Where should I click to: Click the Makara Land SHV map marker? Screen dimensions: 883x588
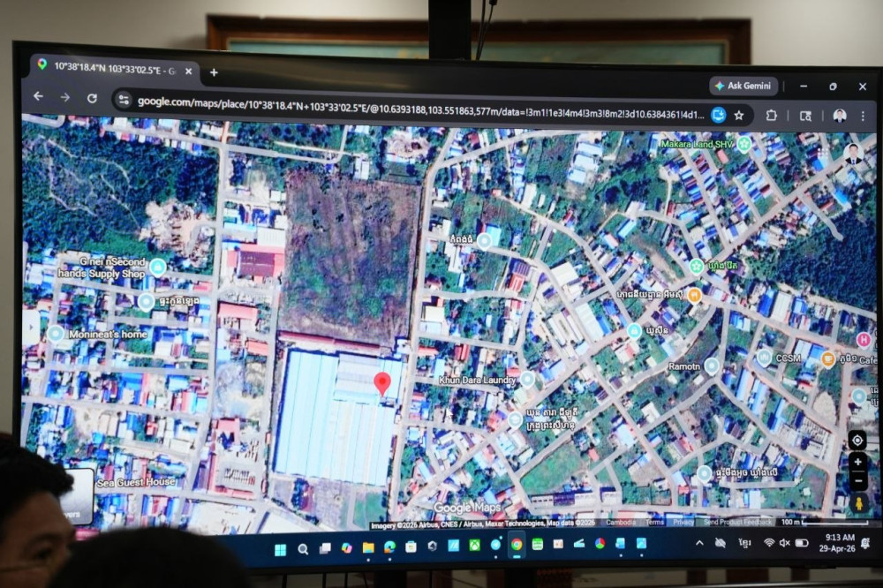pyautogui.click(x=744, y=143)
